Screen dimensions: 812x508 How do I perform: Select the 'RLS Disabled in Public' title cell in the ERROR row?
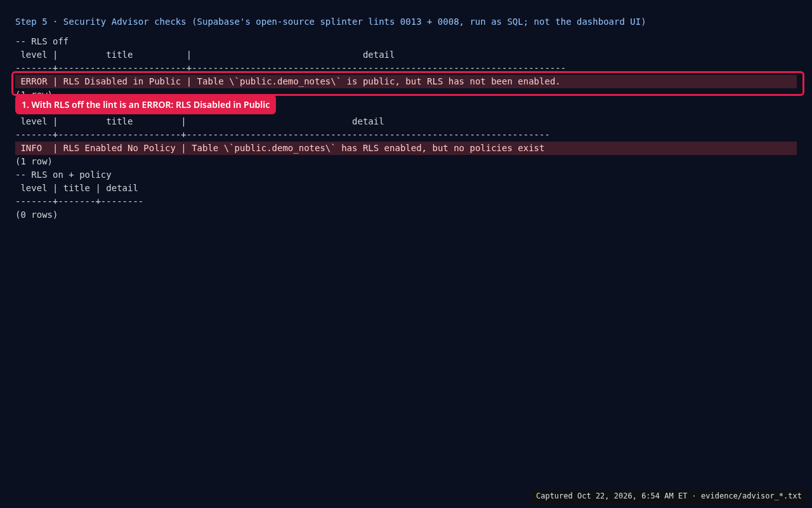click(x=122, y=81)
